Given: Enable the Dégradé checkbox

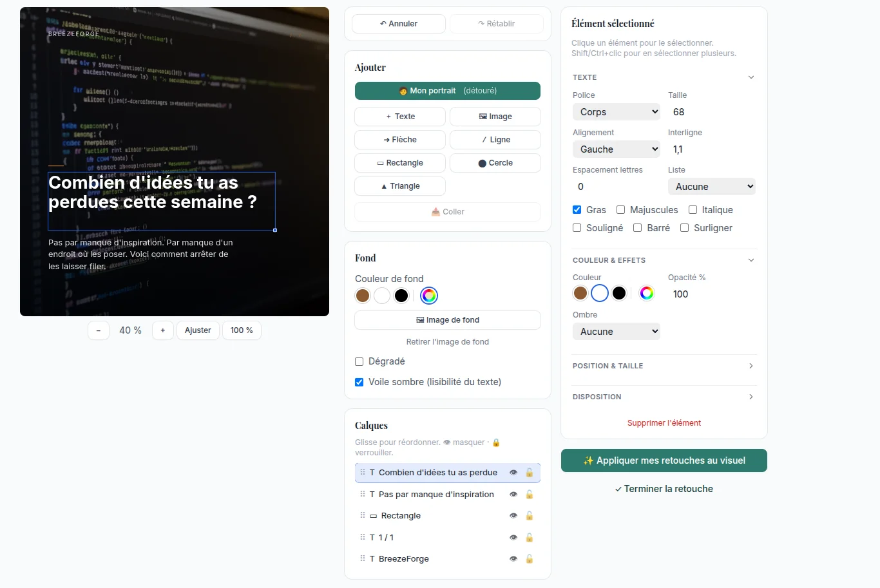Looking at the screenshot, I should point(359,361).
